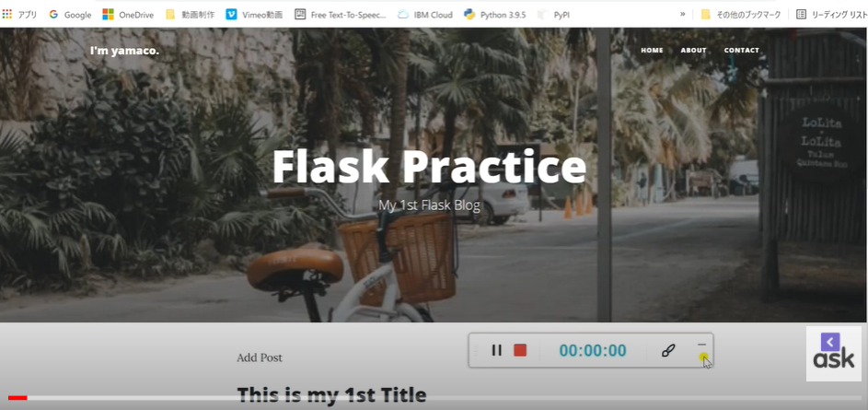Stop the recording with the red square
Image resolution: width=868 pixels, height=410 pixels.
coord(520,350)
